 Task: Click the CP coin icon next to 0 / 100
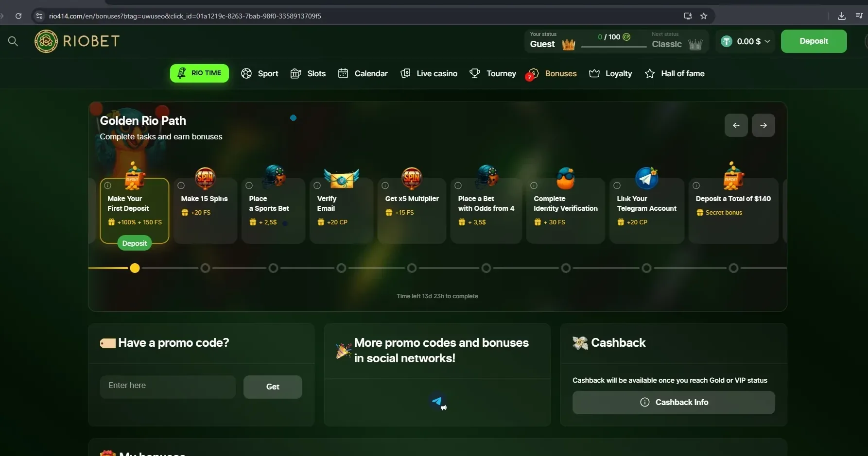[626, 37]
